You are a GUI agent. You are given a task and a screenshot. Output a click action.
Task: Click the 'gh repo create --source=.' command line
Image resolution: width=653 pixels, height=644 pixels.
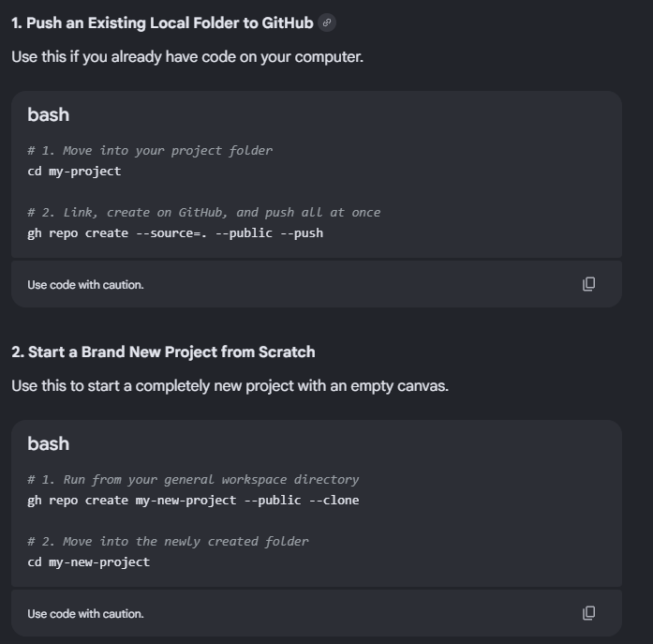[175, 233]
